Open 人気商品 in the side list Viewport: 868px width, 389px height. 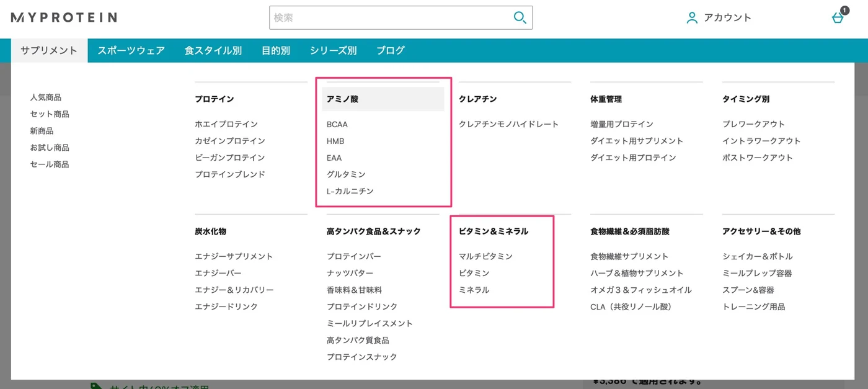pos(46,97)
